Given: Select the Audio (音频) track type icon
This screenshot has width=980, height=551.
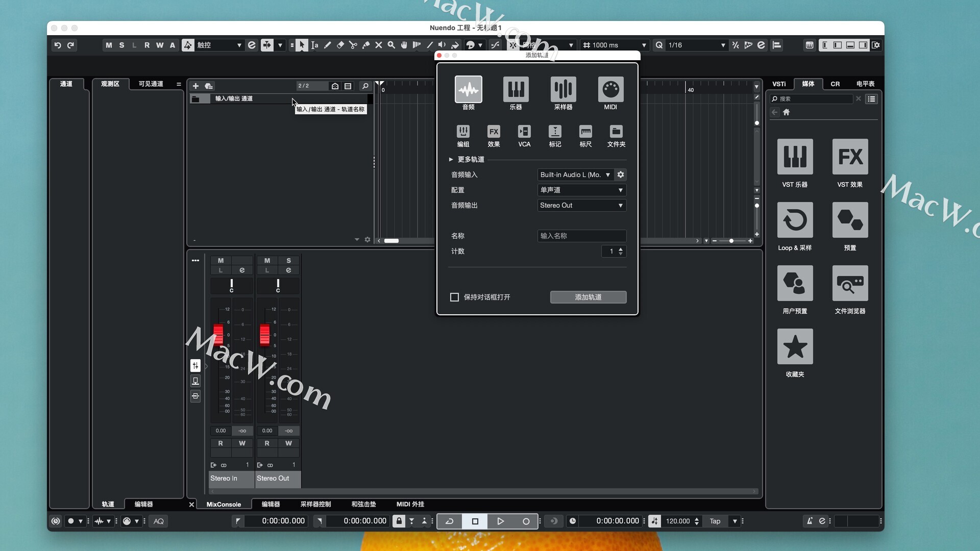Looking at the screenshot, I should click(468, 89).
